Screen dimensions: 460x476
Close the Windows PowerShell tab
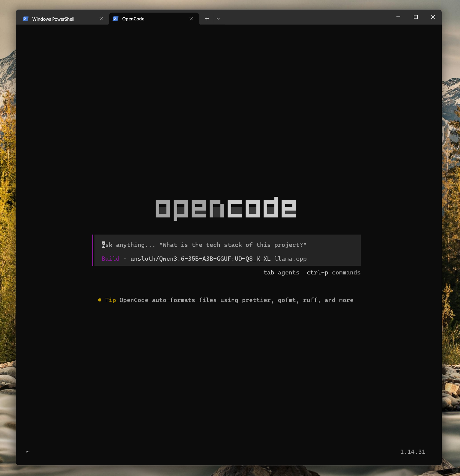tap(101, 19)
